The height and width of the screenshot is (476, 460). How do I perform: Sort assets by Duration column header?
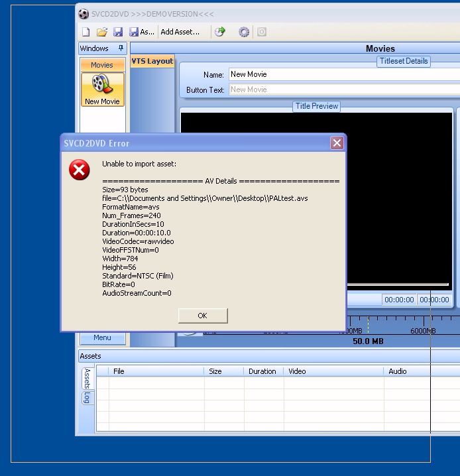pyautogui.click(x=263, y=371)
